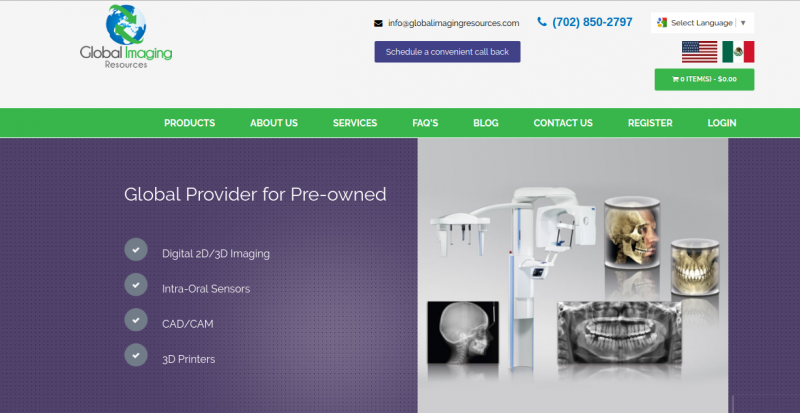Open the About Us page

274,123
